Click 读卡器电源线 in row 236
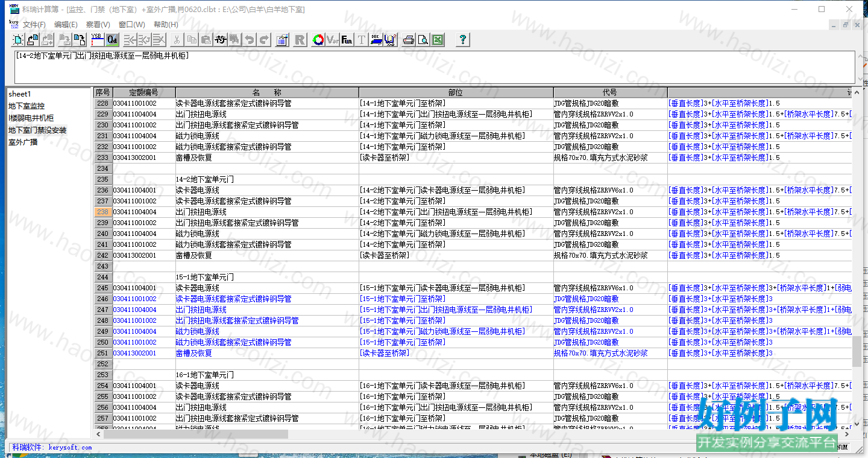Screen dimensions: 868x458 (x=197, y=190)
